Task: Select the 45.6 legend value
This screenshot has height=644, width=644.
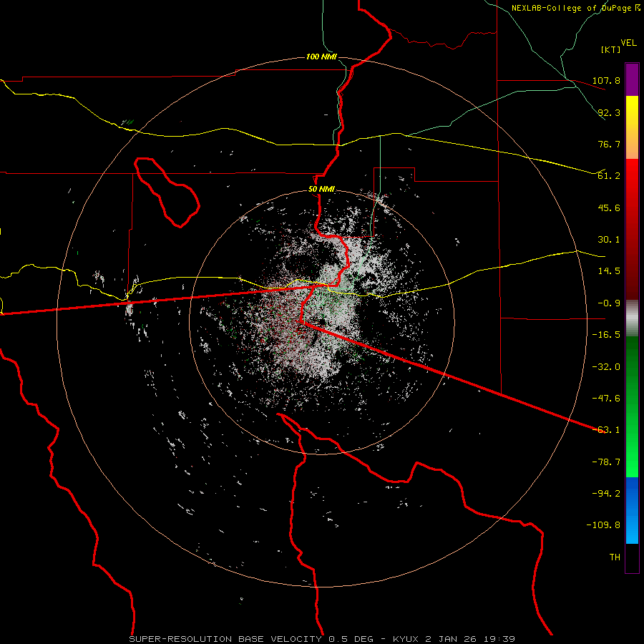Action: [x=609, y=208]
